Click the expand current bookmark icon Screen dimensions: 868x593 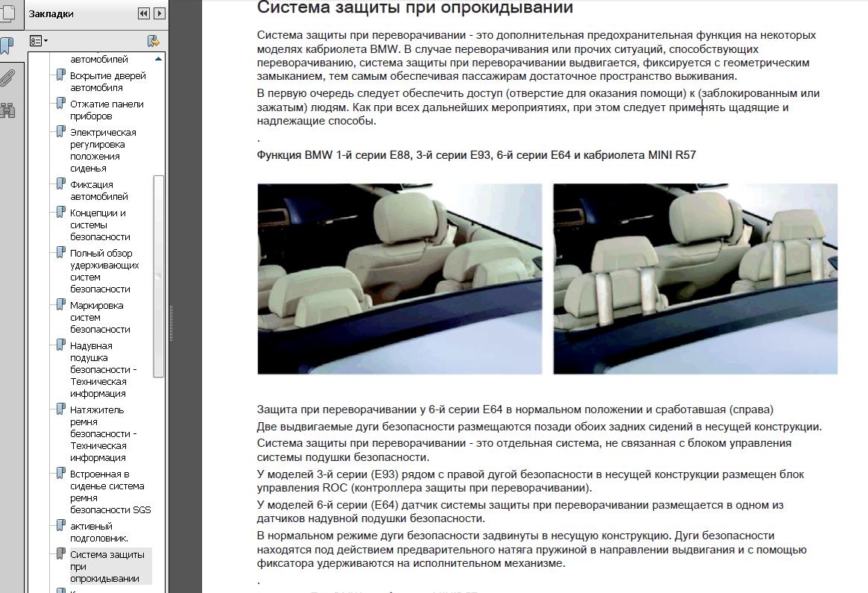coord(153,40)
